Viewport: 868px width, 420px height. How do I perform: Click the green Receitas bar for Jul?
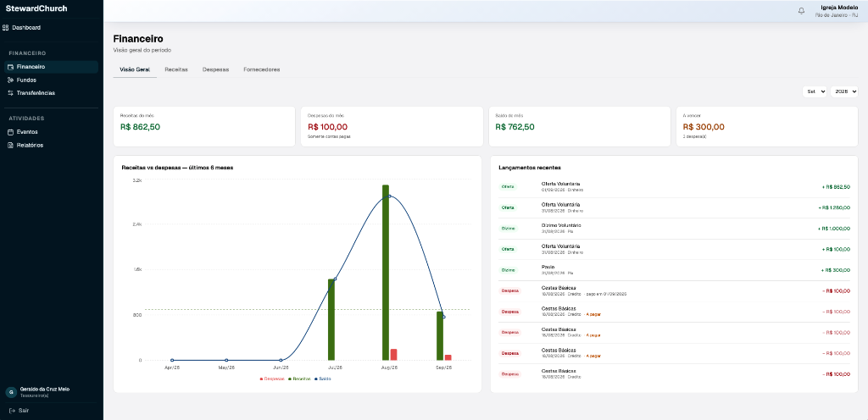click(x=331, y=319)
